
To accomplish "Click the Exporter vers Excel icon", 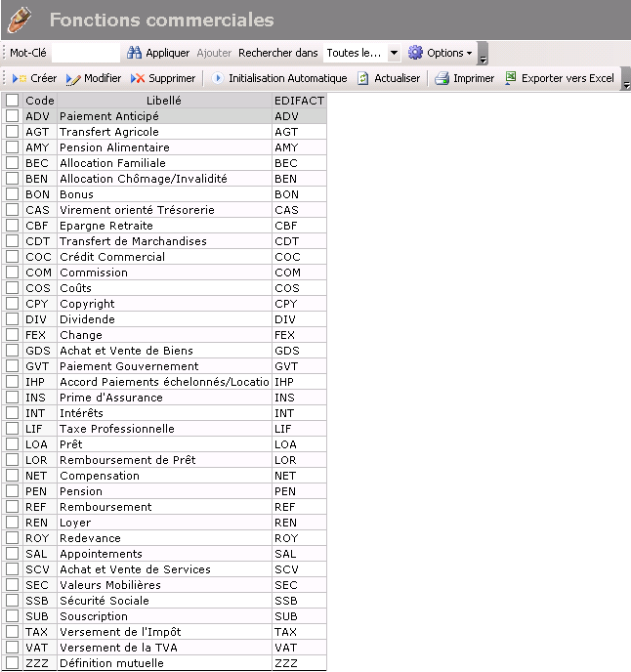I will pyautogui.click(x=510, y=78).
